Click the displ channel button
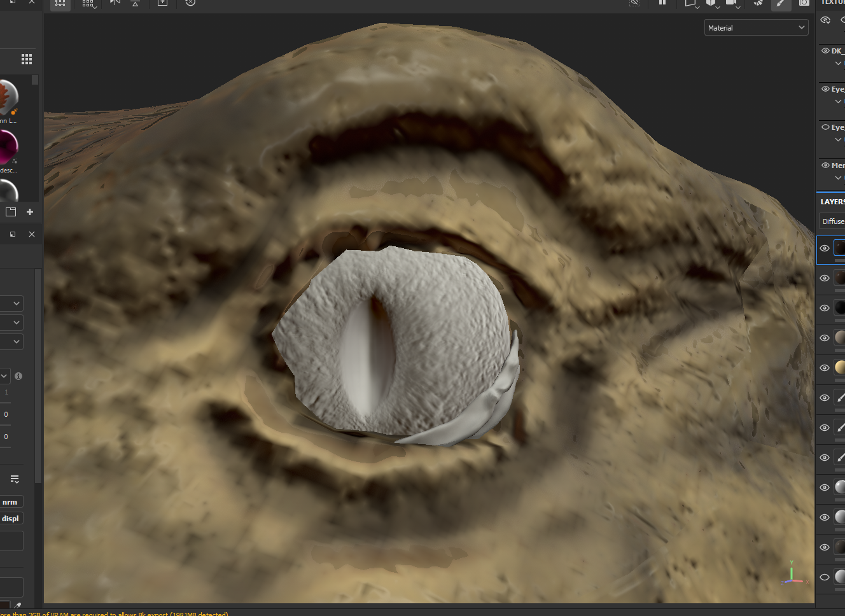The image size is (845, 616). click(11, 519)
